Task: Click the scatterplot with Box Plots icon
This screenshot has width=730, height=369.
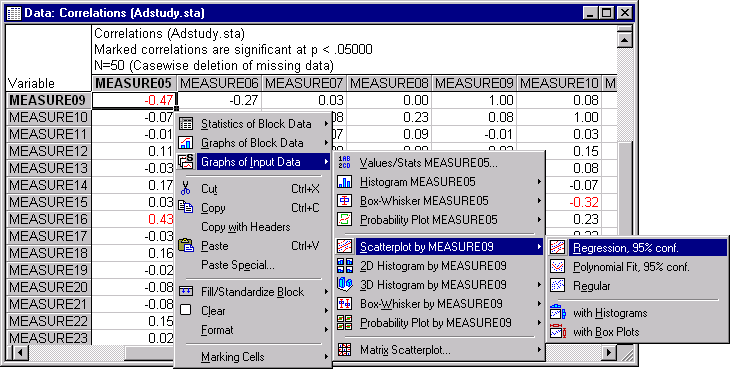Action: 558,332
